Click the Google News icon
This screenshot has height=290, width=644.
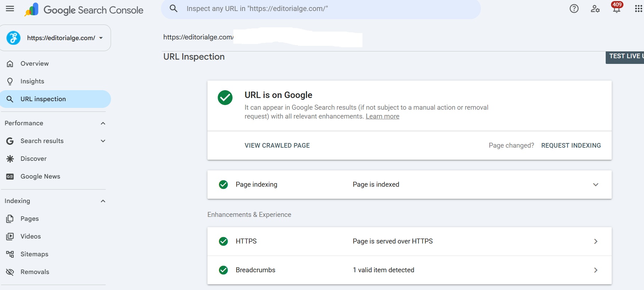[10, 176]
